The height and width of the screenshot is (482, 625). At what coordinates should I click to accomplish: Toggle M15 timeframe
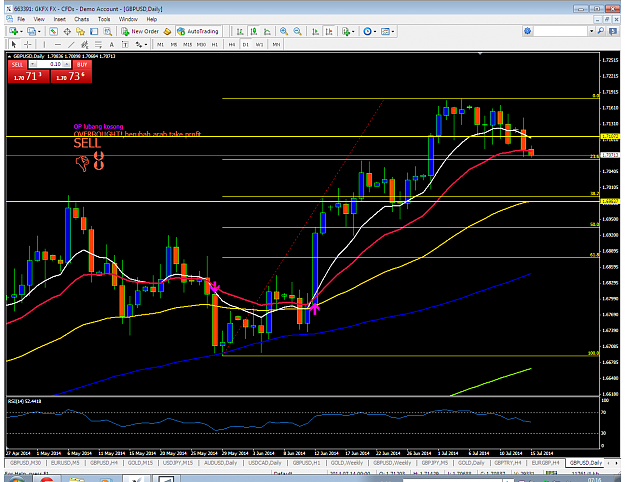(x=187, y=45)
